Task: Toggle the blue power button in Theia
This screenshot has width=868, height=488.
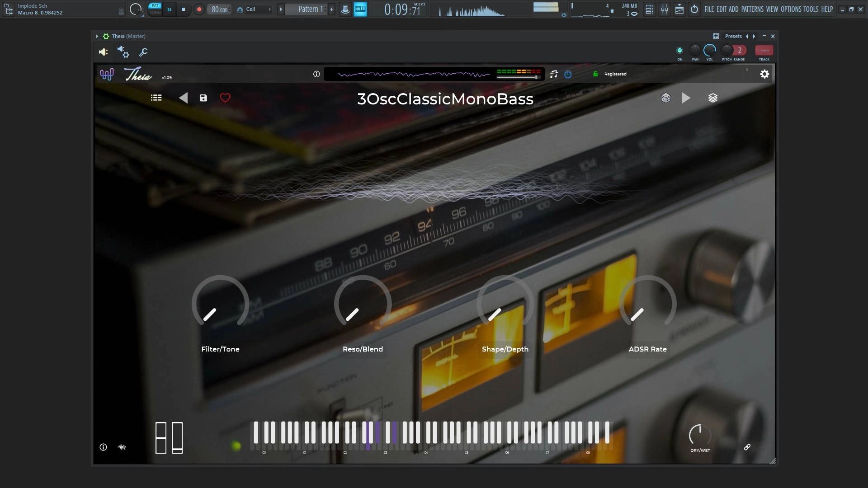Action: 568,74
